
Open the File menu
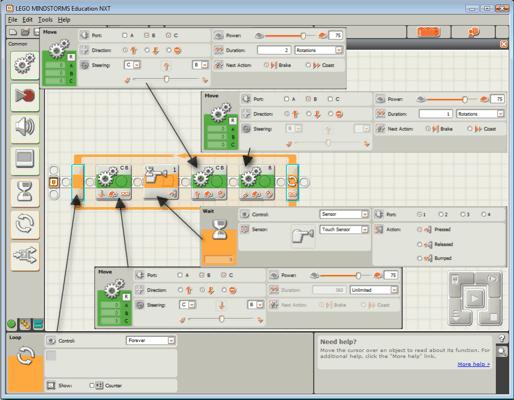(12, 20)
